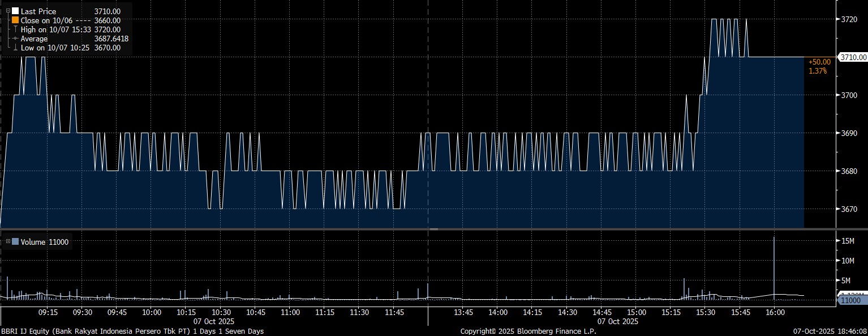The width and height of the screenshot is (868, 336).
Task: Click the 11000 volume axis tag
Action: (850, 300)
